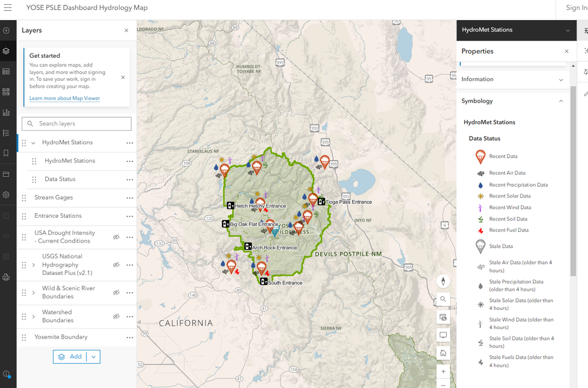The width and height of the screenshot is (588, 388).
Task: Click the Tioga Pass Entrance station icon
Action: (x=321, y=201)
